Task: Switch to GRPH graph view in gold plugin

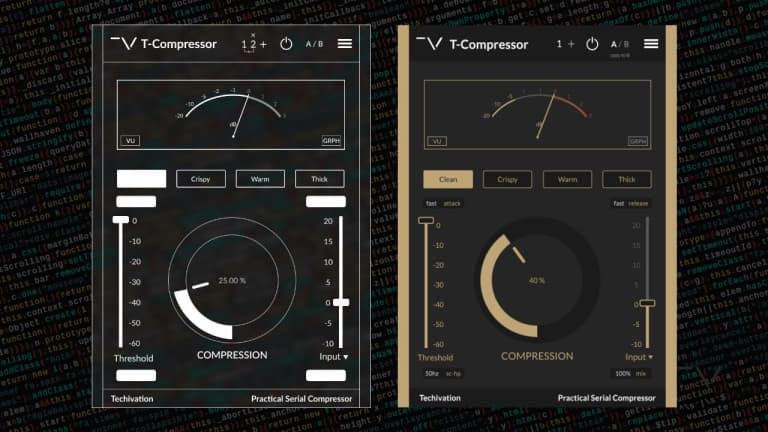Action: (x=638, y=141)
